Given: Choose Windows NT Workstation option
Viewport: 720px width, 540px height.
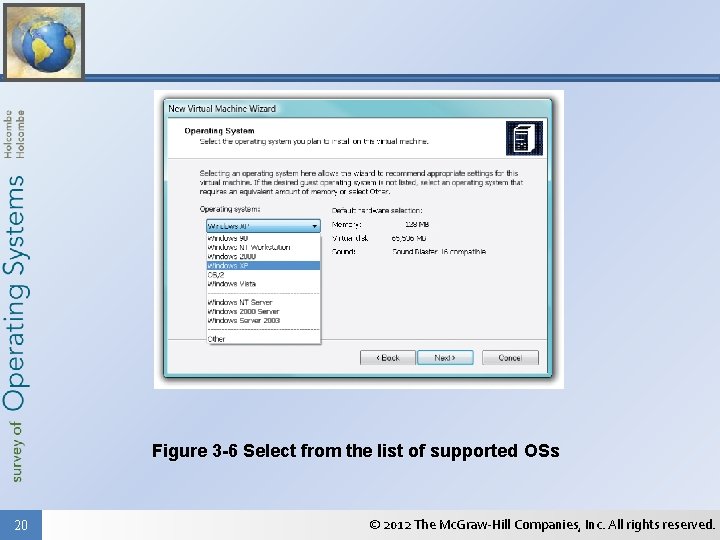Looking at the screenshot, I should coord(264,248).
